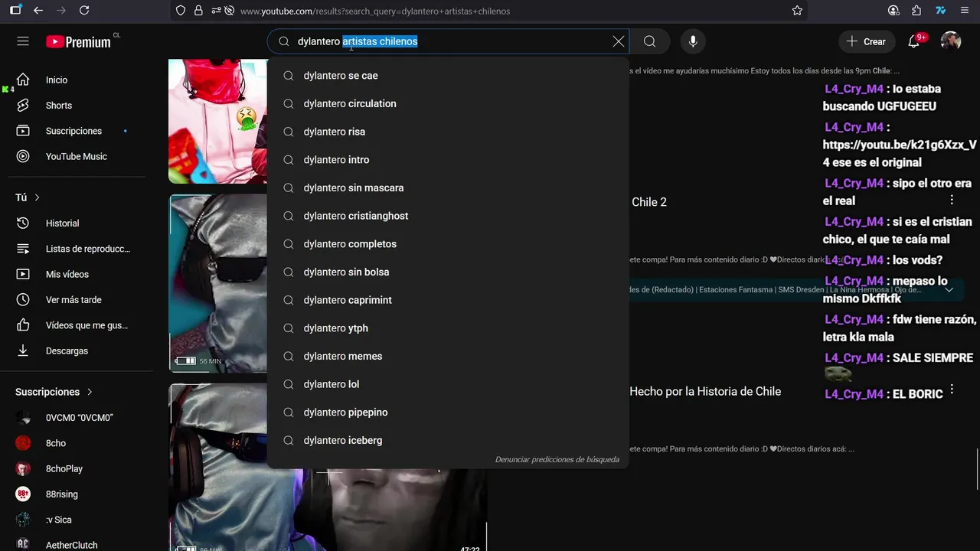Image resolution: width=980 pixels, height=551 pixels.
Task: Select suggestion 'dylantero circulation'
Action: pos(448,103)
